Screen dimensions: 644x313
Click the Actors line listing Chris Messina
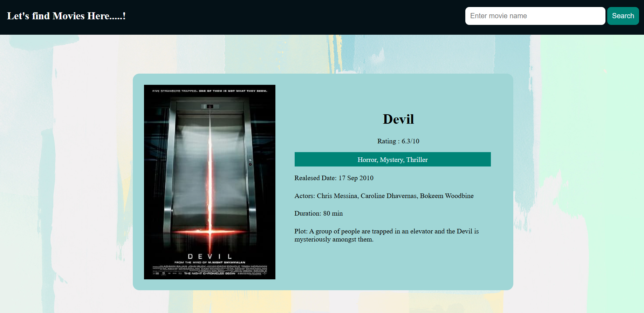pyautogui.click(x=384, y=196)
